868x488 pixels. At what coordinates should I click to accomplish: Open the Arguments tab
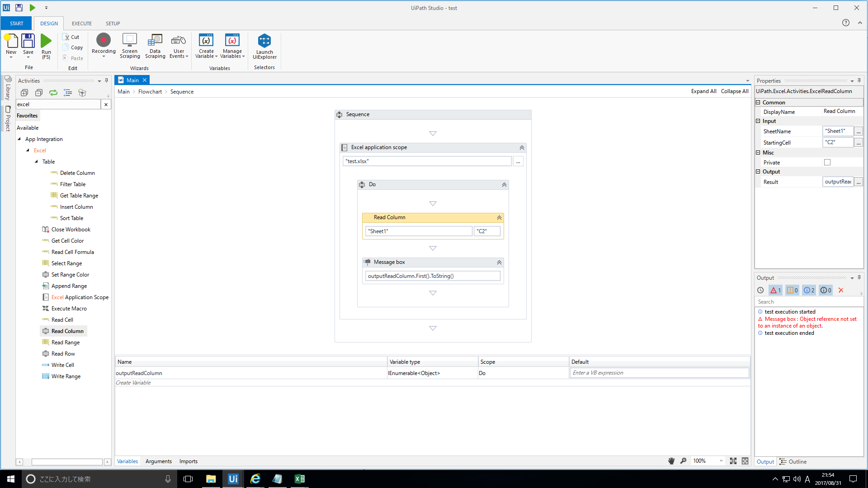pyautogui.click(x=159, y=461)
